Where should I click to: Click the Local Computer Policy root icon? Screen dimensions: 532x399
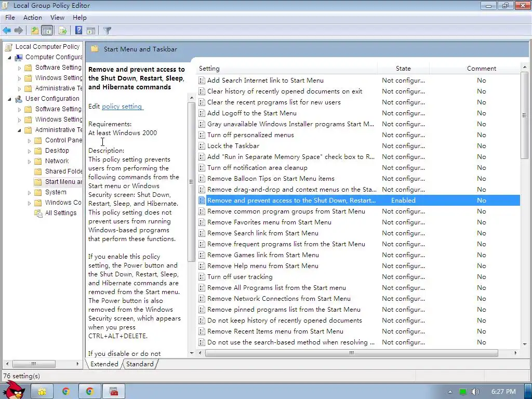click(x=9, y=47)
